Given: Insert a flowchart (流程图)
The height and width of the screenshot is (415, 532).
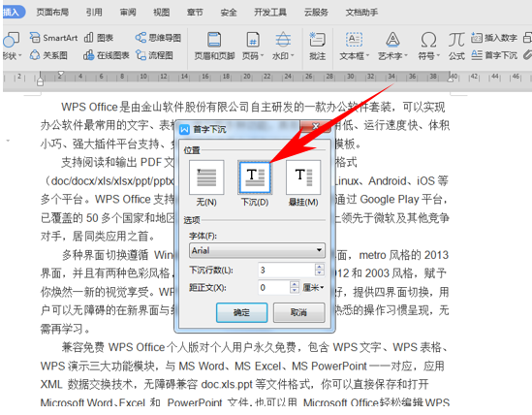Looking at the screenshot, I should click(154, 55).
